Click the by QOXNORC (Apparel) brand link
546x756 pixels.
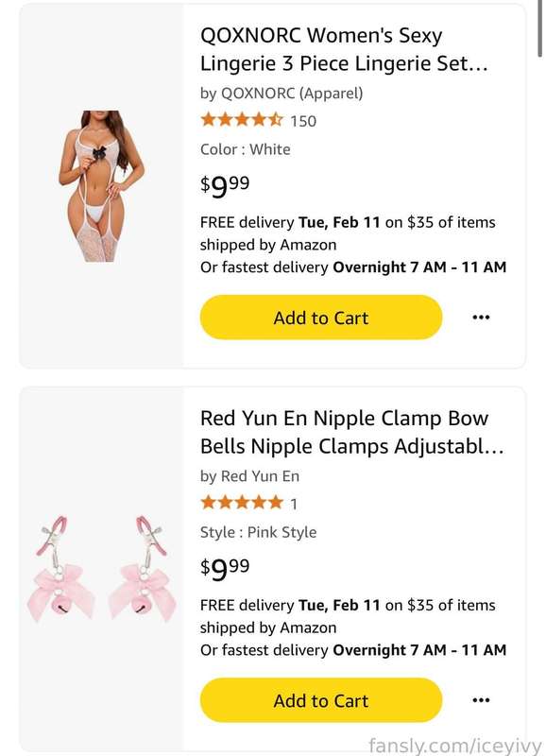click(282, 93)
